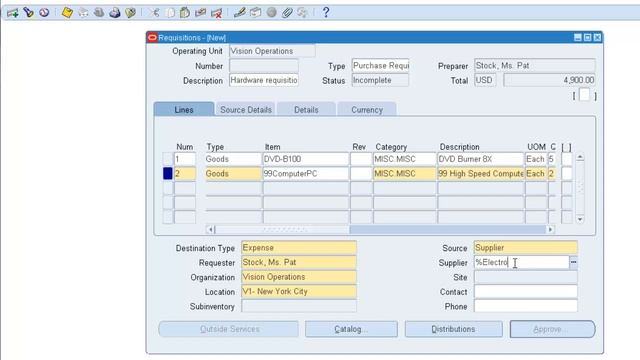This screenshot has width=640, height=360.
Task: Click the Description cell DVD Burner 8X
Action: coord(480,159)
